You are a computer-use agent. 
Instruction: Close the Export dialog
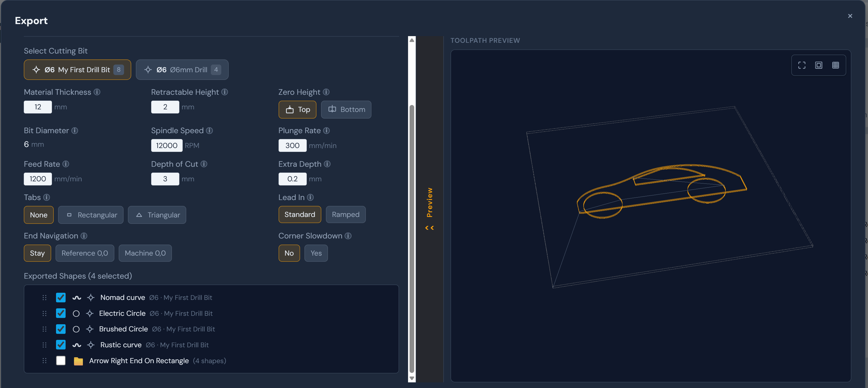click(850, 16)
